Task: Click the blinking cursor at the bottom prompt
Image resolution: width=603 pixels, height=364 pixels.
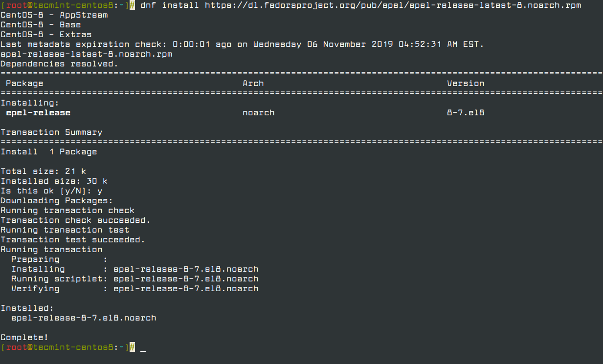Action: (x=143, y=348)
